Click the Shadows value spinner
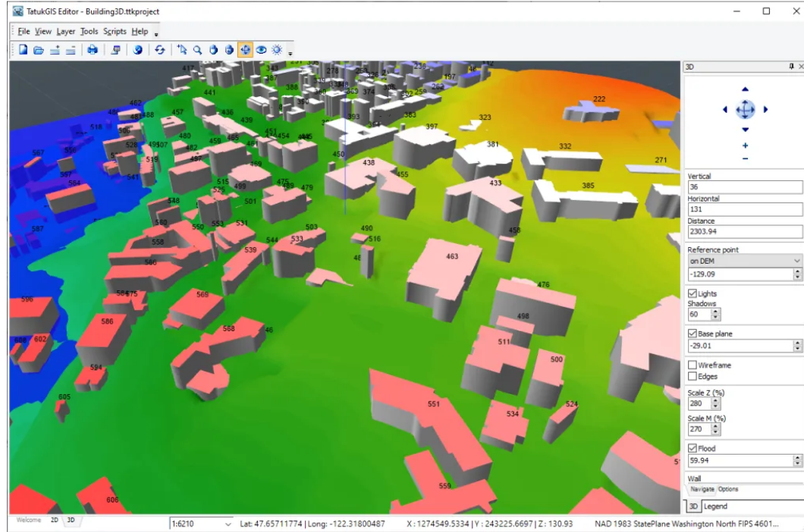This screenshot has height=532, width=804. click(x=716, y=314)
